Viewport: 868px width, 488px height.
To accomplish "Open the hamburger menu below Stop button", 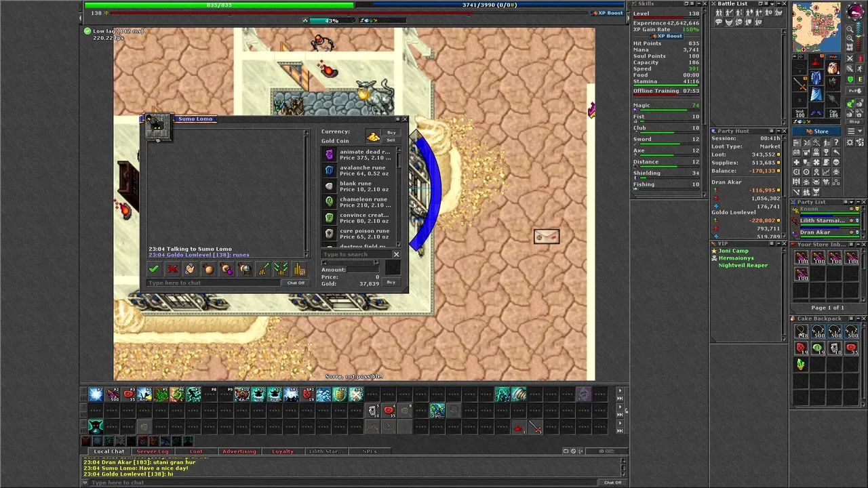I will pyautogui.click(x=854, y=131).
